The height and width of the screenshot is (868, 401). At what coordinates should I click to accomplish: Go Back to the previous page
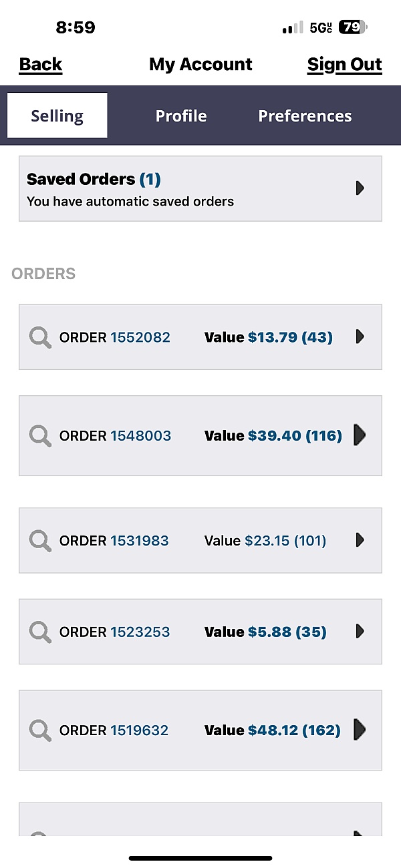click(x=41, y=64)
